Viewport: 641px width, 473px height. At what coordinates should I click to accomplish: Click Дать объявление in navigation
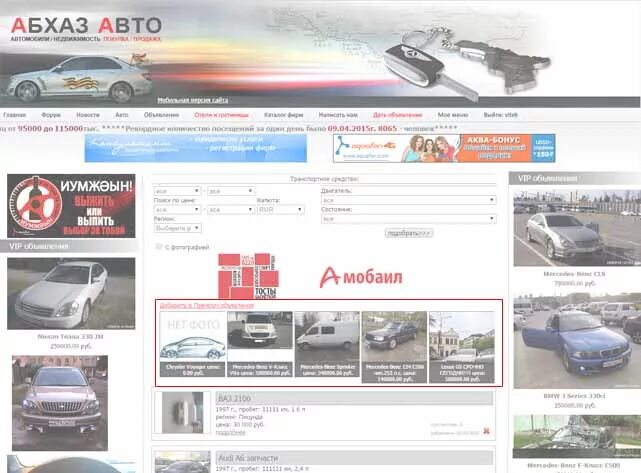click(x=397, y=115)
